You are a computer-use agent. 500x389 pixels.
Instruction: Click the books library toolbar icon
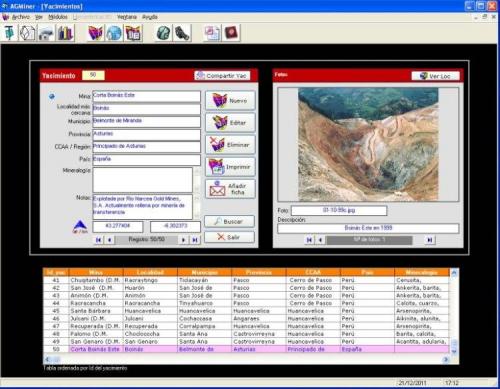click(x=65, y=33)
